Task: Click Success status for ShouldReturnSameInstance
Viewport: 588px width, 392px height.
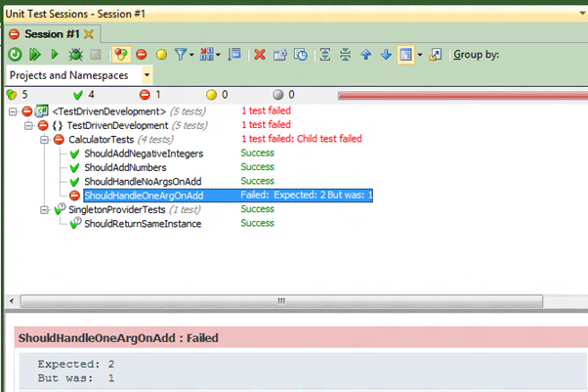Action: (x=257, y=223)
